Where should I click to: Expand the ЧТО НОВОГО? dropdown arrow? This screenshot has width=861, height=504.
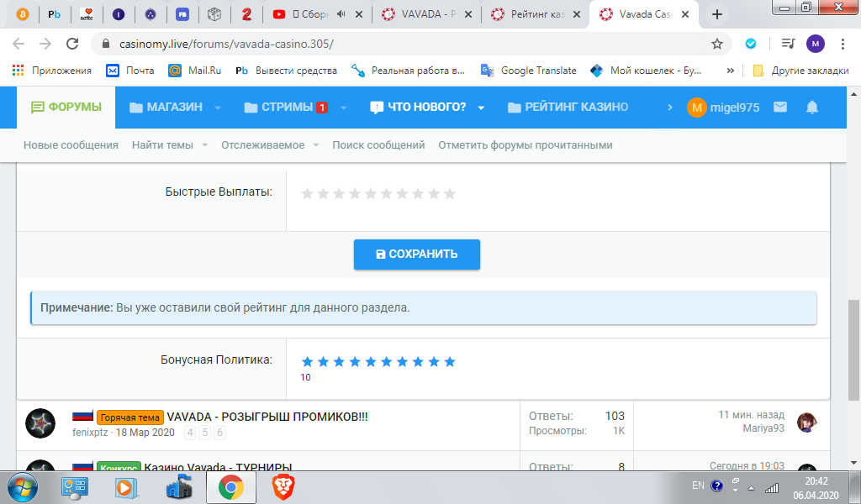[481, 108]
